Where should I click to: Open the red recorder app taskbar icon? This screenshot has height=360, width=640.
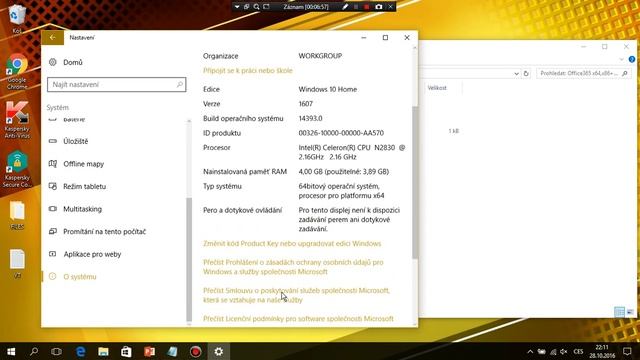(196, 351)
